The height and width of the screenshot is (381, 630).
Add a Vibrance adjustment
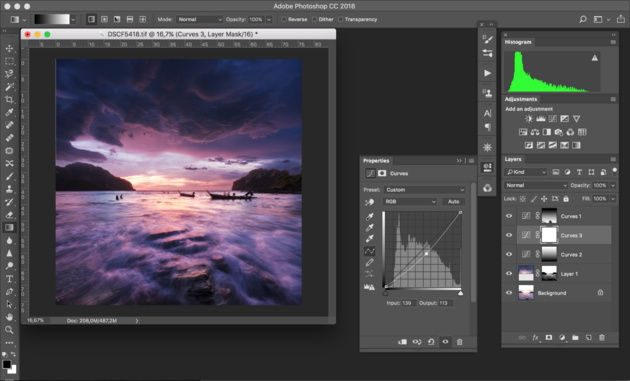coord(577,119)
